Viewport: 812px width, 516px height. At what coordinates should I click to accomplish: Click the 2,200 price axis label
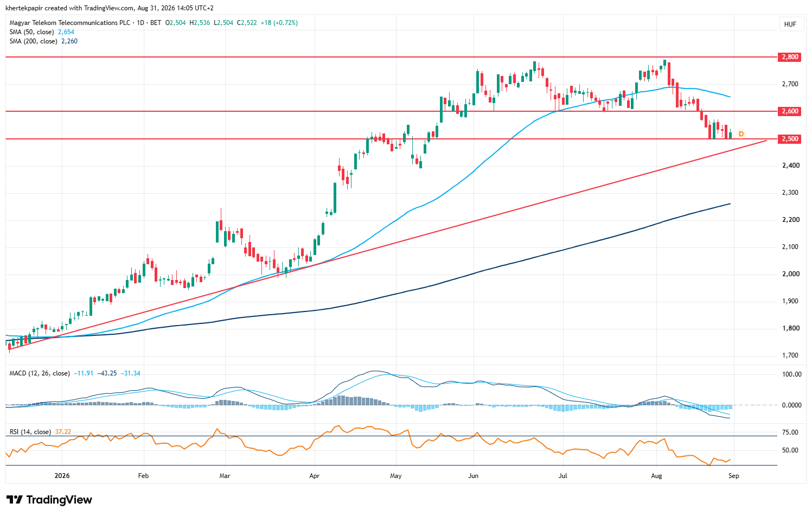pyautogui.click(x=790, y=220)
